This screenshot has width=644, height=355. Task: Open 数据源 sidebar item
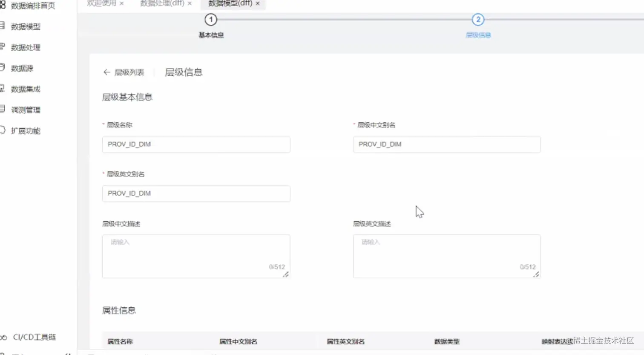(22, 68)
